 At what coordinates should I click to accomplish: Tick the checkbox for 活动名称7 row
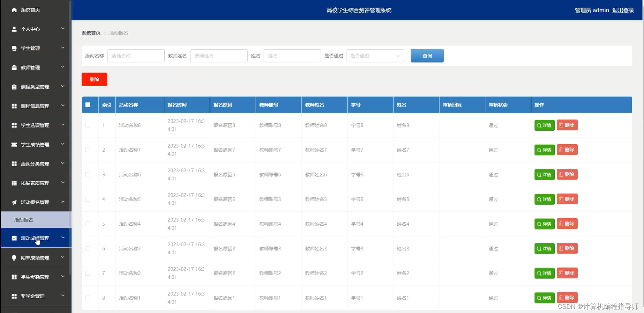(x=88, y=150)
